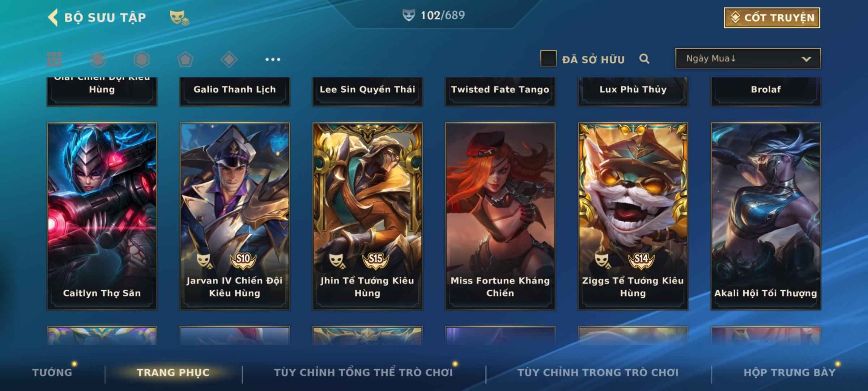This screenshot has height=391, width=868.
Task: Toggle the Đã Sở Hữu checkbox
Action: coord(548,59)
